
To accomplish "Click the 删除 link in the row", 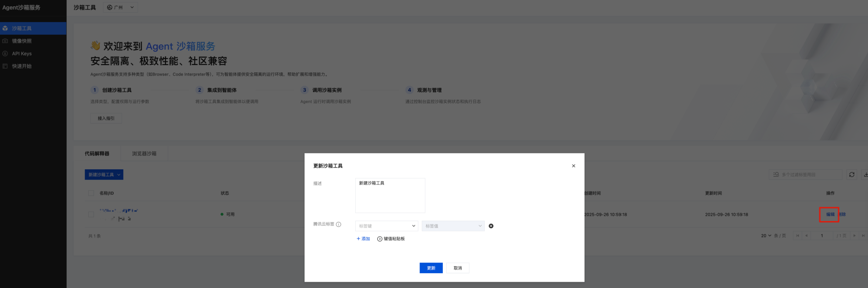I will [842, 214].
